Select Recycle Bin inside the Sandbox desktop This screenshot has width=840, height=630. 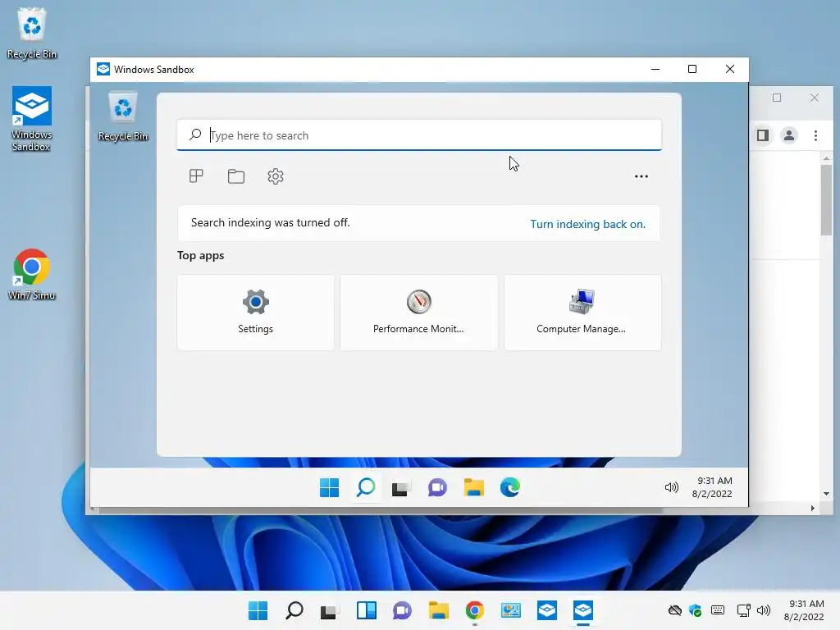(x=123, y=116)
